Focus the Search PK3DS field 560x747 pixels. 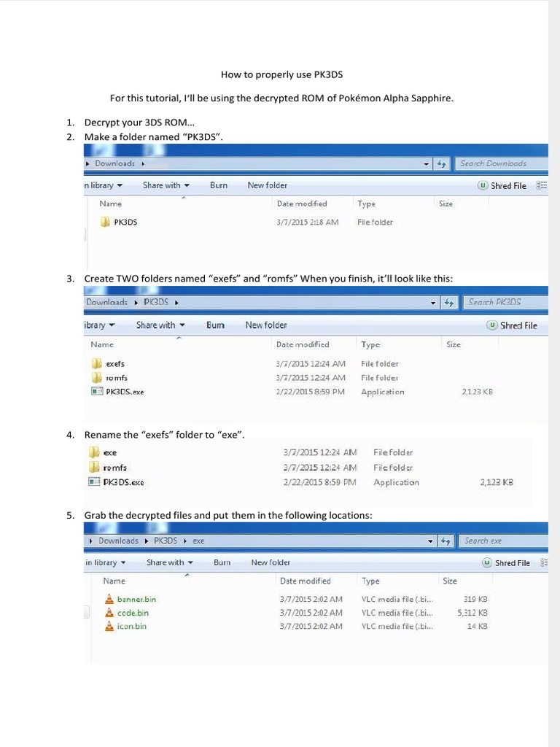coord(505,302)
